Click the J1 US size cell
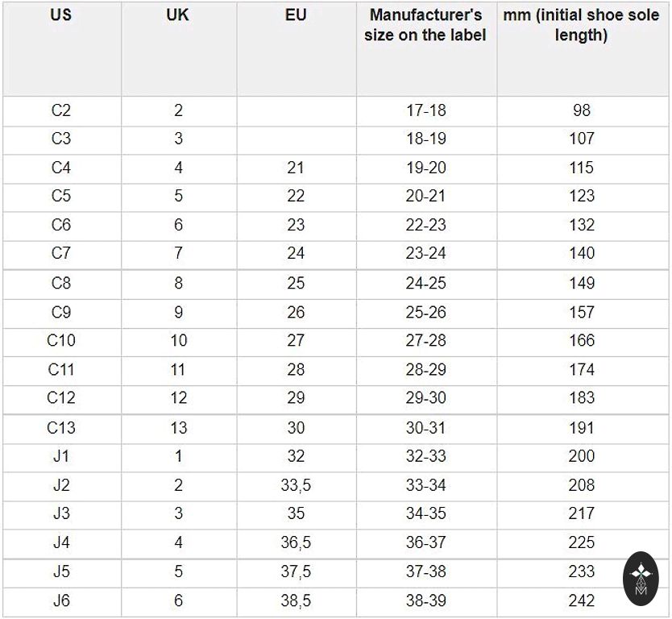The height and width of the screenshot is (619, 672). (x=61, y=456)
